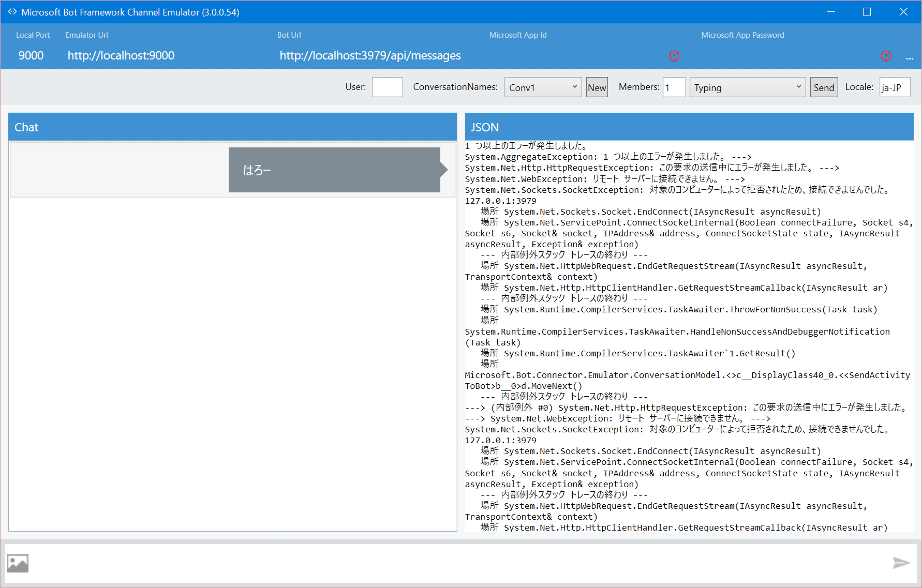922x588 pixels.
Task: Click the first 127.0.0.1:3979 line in JSON
Action: point(500,201)
